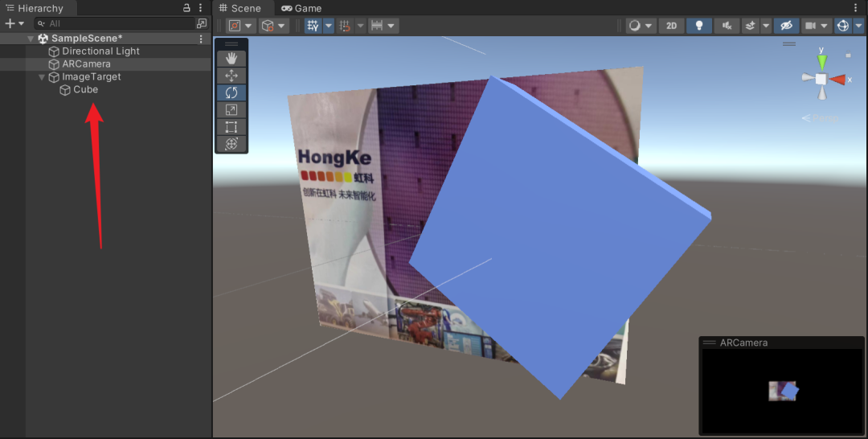Screen dimensions: 868x439
Task: Open the draw mode dropdown arrow
Action: coord(649,26)
